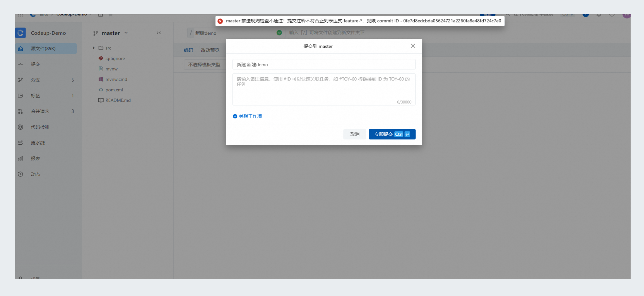Switch to the 改动预览 tab
The width and height of the screenshot is (644, 296).
pos(210,50)
